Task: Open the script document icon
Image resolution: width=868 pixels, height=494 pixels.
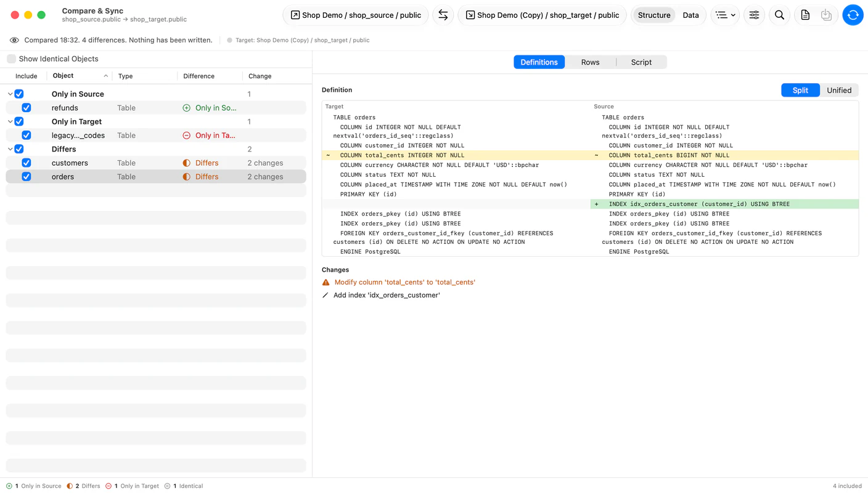Action: 805,15
